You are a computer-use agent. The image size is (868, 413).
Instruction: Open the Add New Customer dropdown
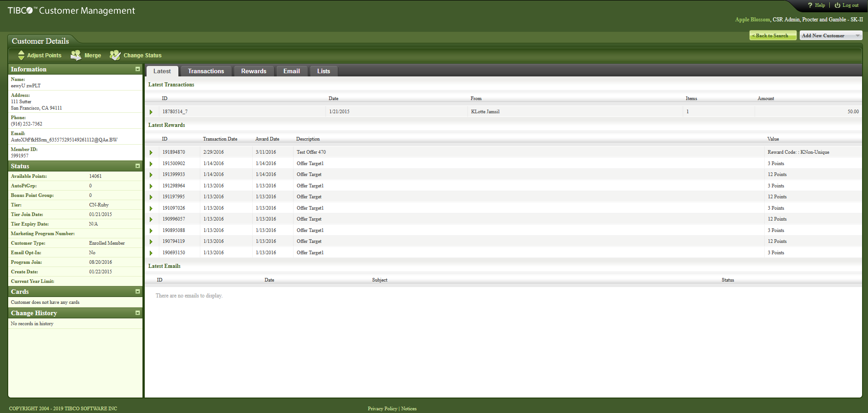831,35
